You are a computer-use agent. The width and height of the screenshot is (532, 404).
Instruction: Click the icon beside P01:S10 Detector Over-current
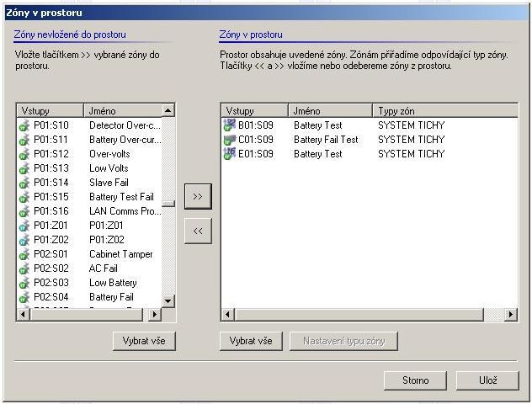(x=24, y=125)
